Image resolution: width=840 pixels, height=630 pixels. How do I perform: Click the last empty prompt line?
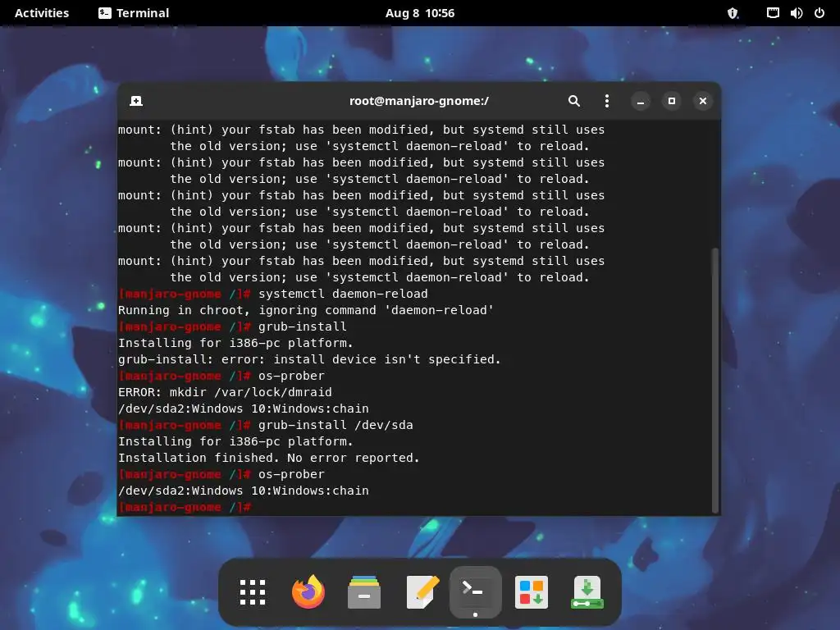tap(185, 507)
